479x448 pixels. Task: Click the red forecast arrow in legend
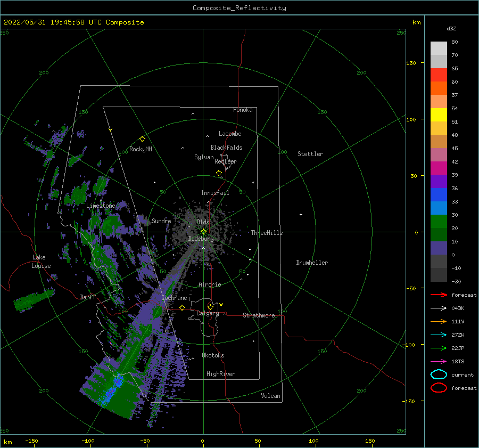click(439, 295)
